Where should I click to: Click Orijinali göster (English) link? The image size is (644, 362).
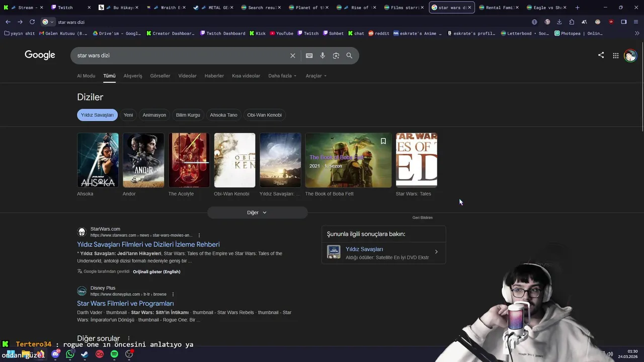156,271
